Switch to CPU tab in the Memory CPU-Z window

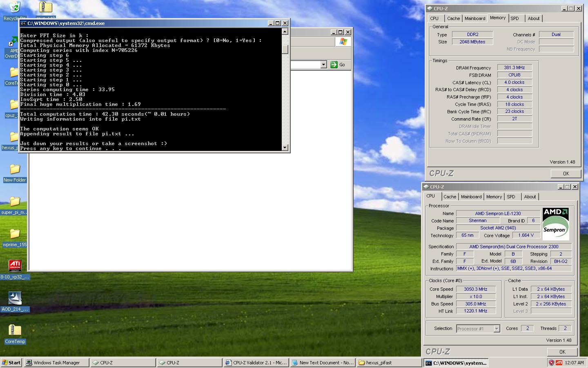[x=434, y=18]
